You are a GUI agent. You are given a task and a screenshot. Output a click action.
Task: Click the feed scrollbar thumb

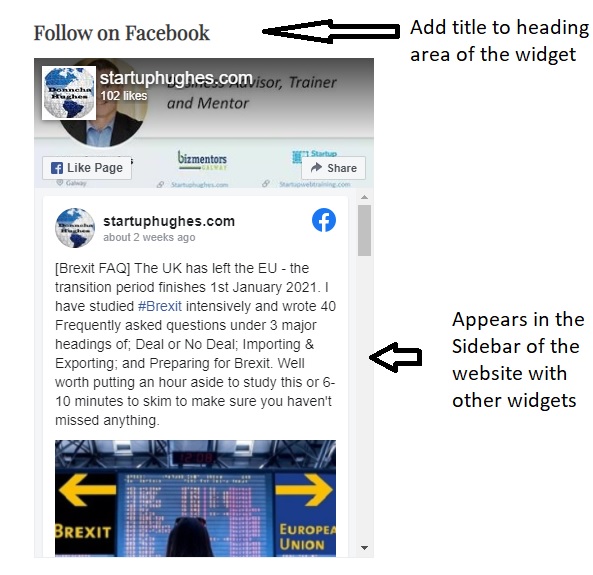click(365, 230)
